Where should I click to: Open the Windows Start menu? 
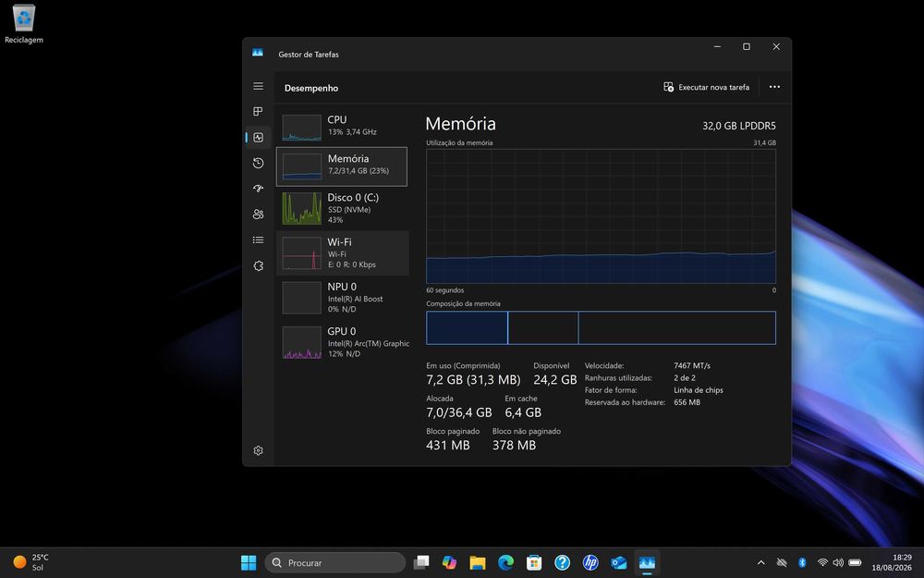[x=249, y=562]
